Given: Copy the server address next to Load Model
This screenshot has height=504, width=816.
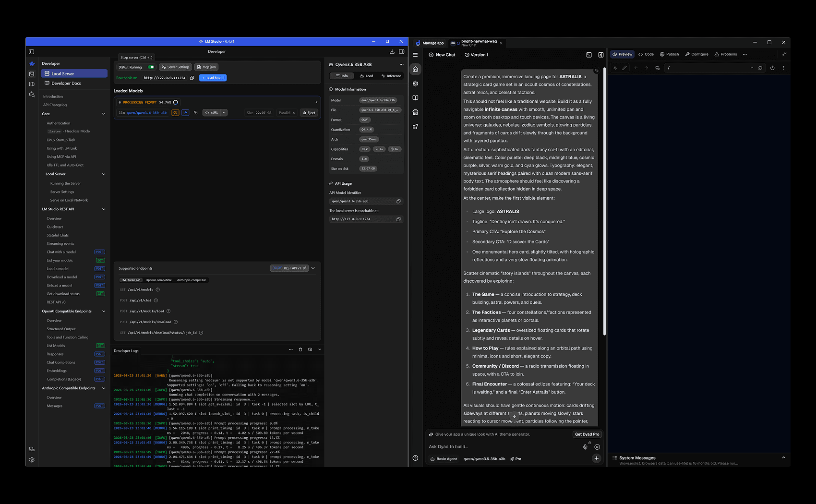Looking at the screenshot, I should pyautogui.click(x=192, y=78).
